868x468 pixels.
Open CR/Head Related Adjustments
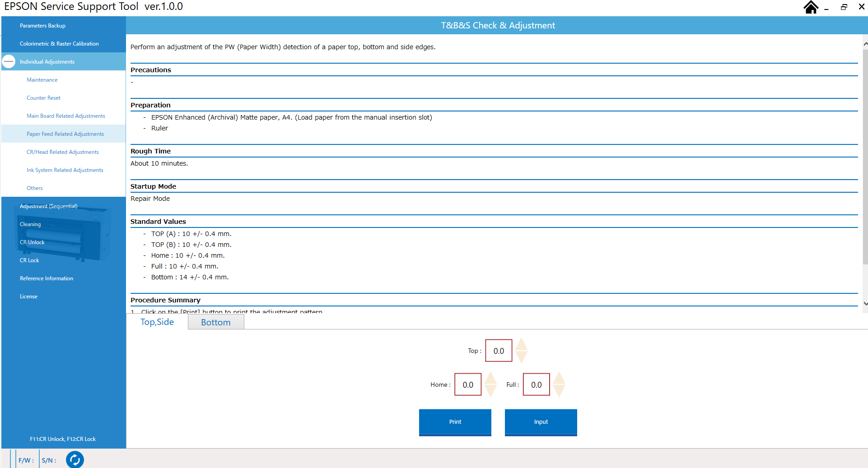(63, 152)
